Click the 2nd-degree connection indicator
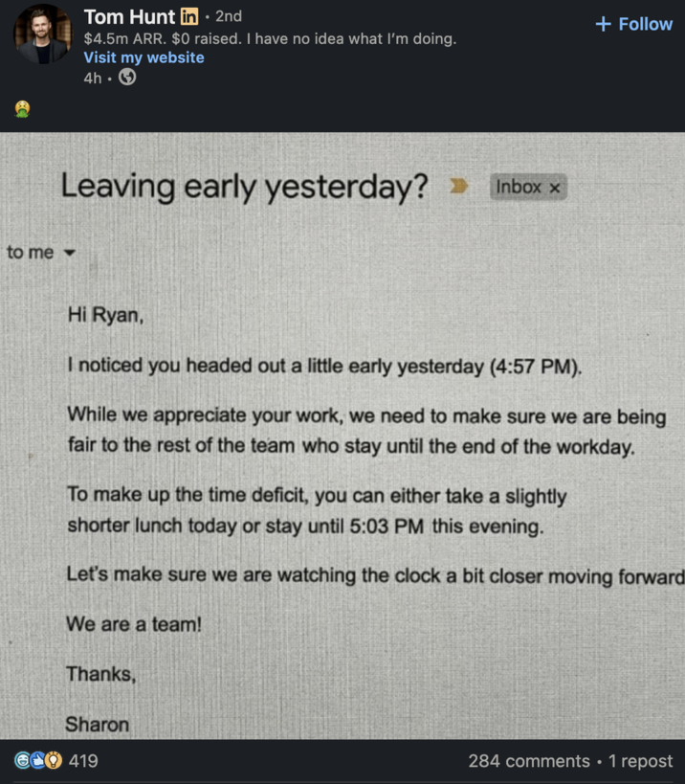 [x=229, y=17]
